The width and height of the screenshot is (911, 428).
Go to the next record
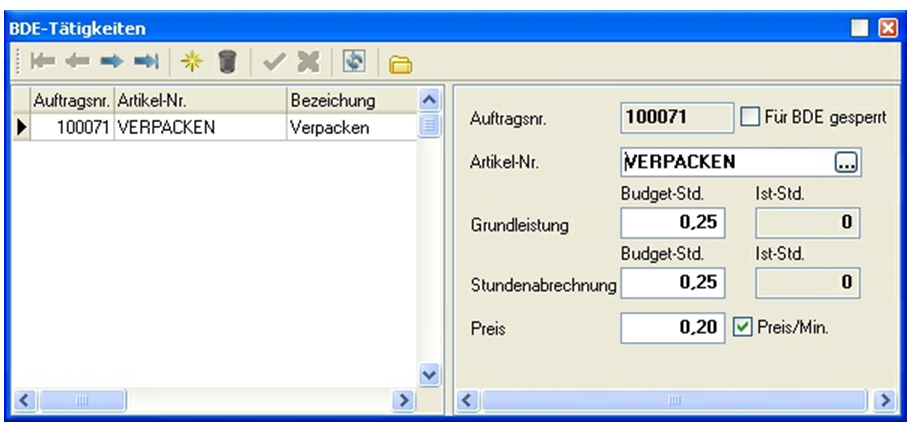coord(110,63)
